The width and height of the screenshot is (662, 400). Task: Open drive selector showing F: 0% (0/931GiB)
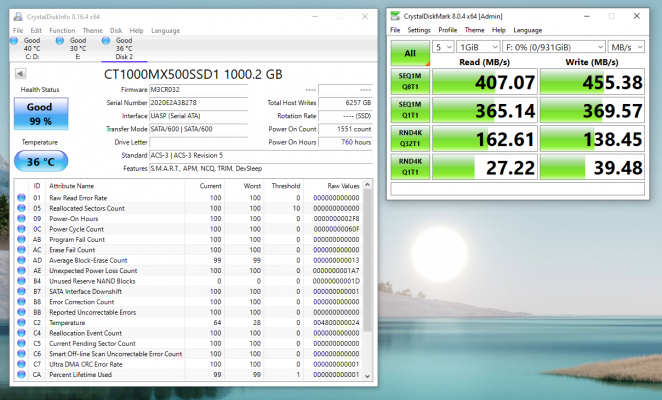click(x=553, y=47)
